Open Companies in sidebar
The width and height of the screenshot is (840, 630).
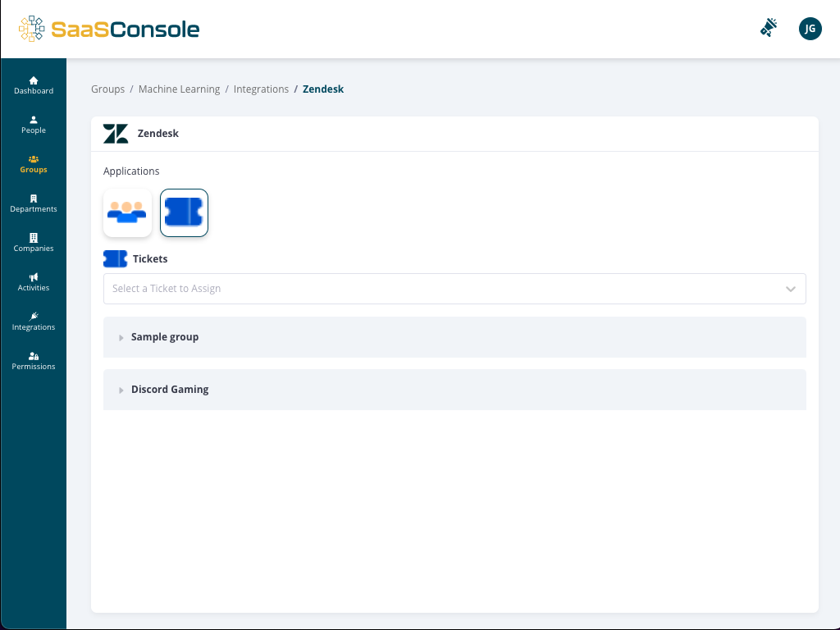[33, 243]
